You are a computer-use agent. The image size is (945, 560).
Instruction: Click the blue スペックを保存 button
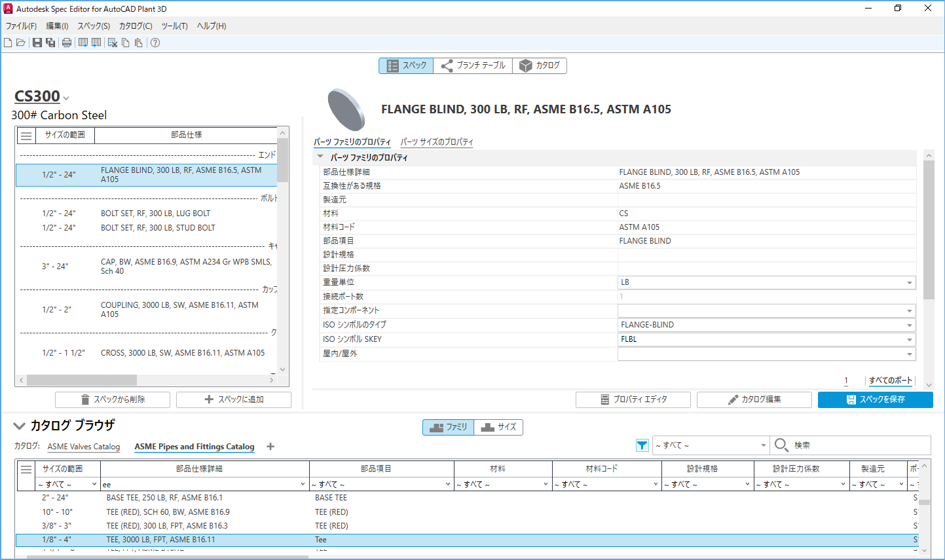tap(876, 400)
